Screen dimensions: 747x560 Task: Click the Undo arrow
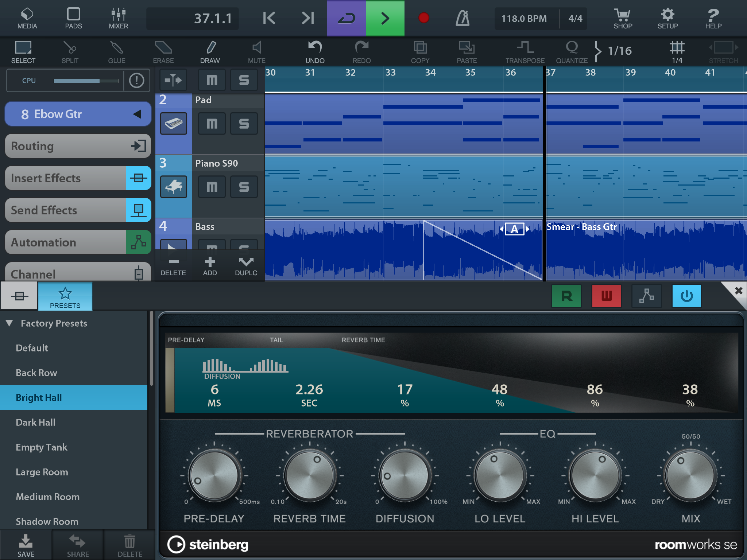point(315,52)
